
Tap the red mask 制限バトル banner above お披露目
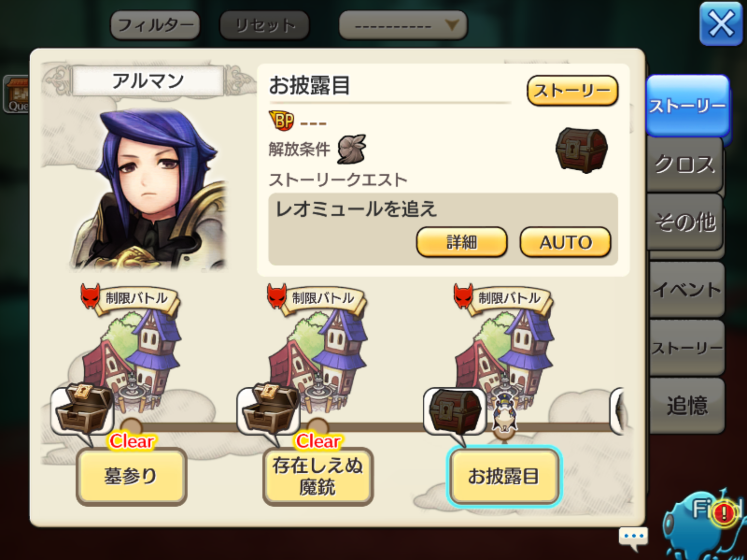click(x=502, y=298)
